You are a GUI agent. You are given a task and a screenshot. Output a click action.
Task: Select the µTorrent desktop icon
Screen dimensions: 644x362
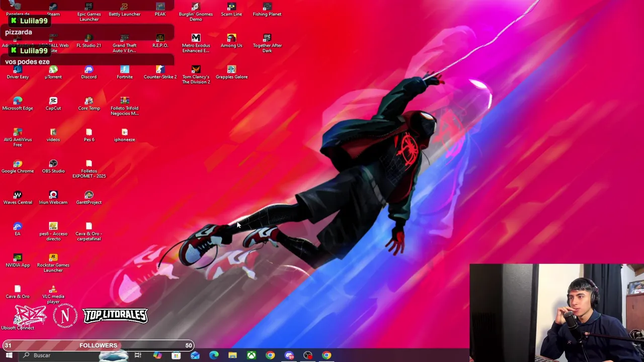tap(53, 72)
